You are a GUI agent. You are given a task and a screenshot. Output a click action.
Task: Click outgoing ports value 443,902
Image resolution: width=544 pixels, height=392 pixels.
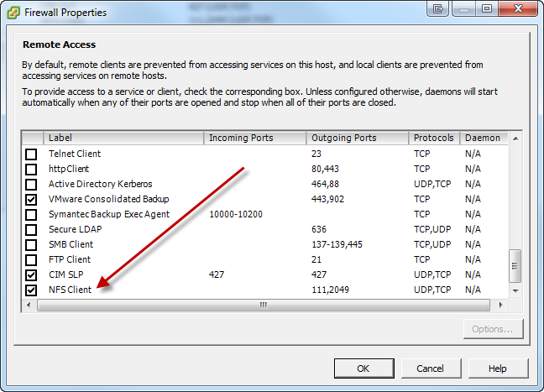point(328,199)
